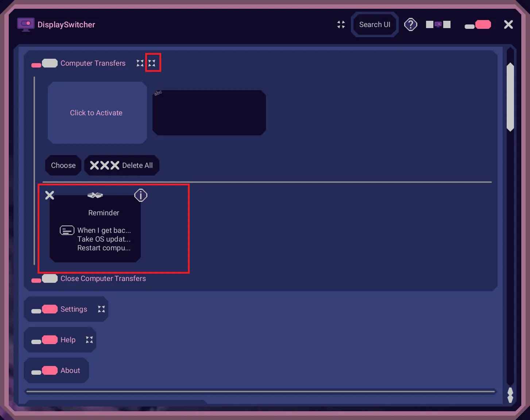Click the Computer Transfers section label

click(93, 63)
